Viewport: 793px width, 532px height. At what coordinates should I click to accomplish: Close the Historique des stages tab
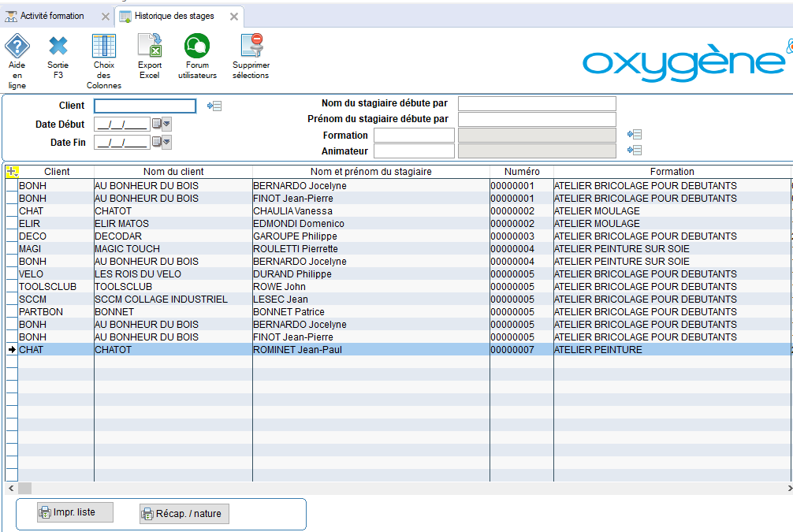pyautogui.click(x=233, y=17)
